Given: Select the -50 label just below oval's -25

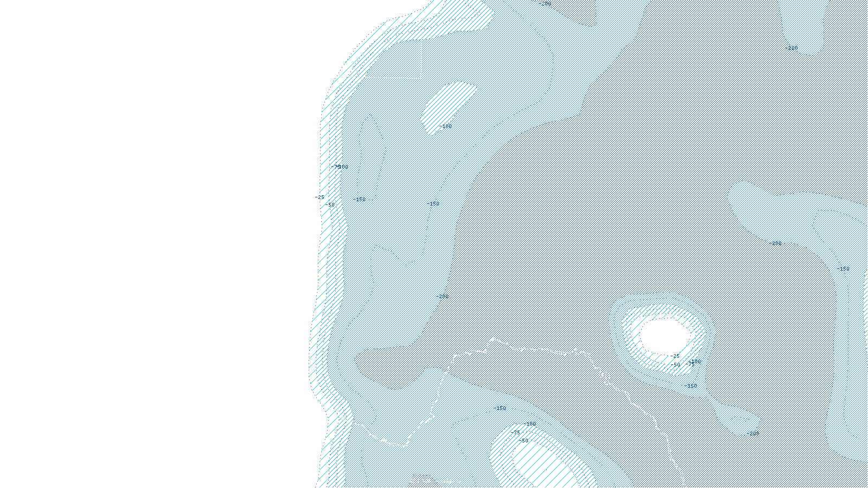Looking at the screenshot, I should (675, 365).
